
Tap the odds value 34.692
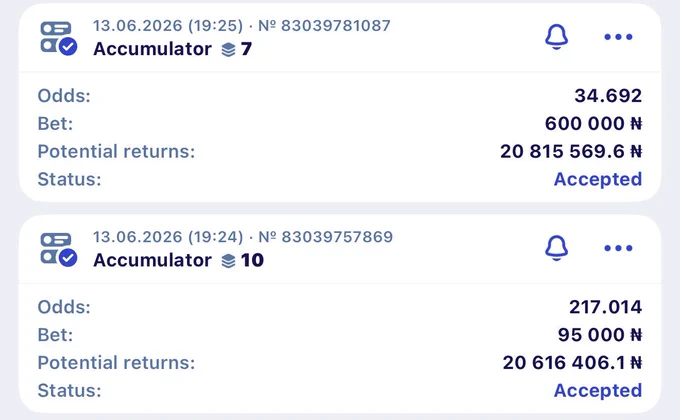pyautogui.click(x=608, y=96)
